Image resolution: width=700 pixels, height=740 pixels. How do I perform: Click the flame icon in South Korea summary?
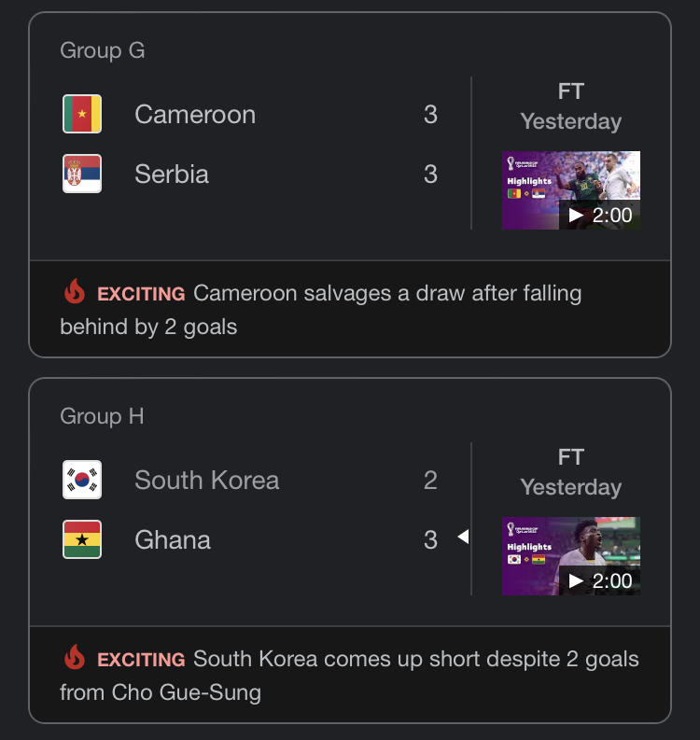[x=75, y=657]
